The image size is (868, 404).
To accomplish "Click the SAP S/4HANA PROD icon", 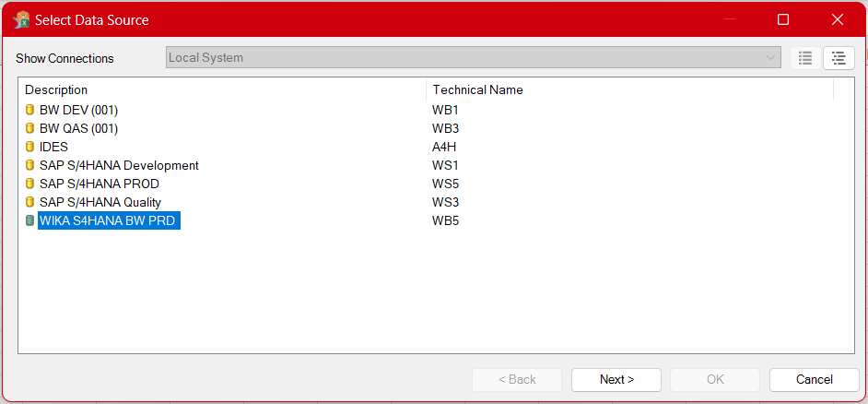I will (x=29, y=184).
